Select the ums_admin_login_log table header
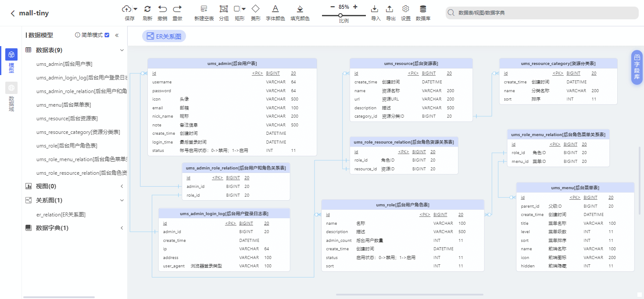 pos(224,213)
